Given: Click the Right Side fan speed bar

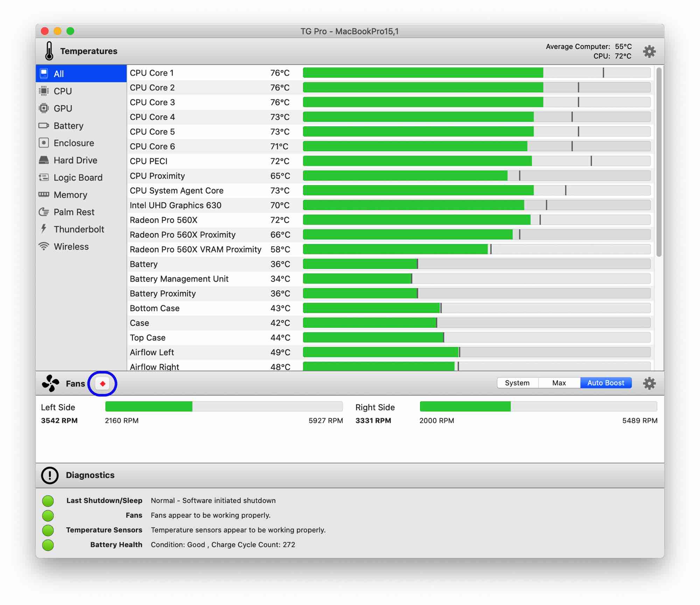Looking at the screenshot, I should [538, 406].
